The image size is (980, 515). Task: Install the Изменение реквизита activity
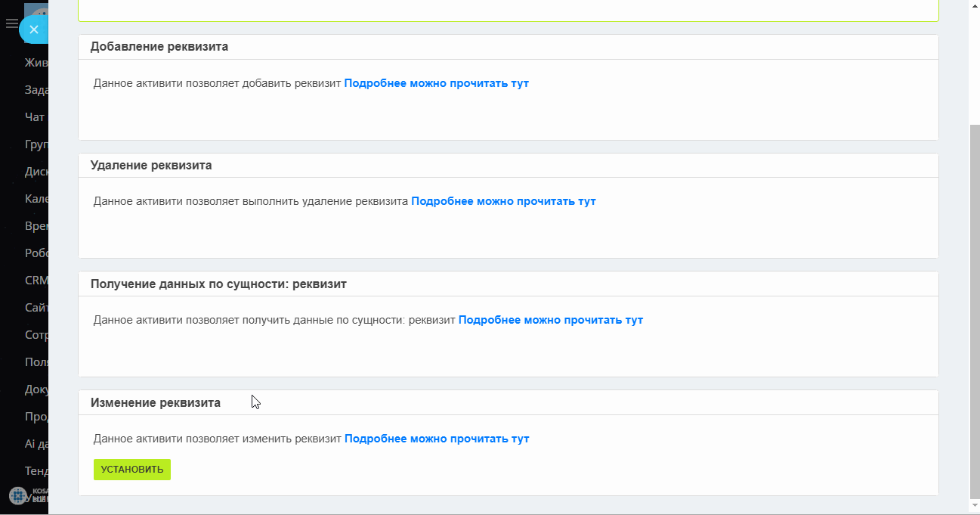click(x=132, y=470)
